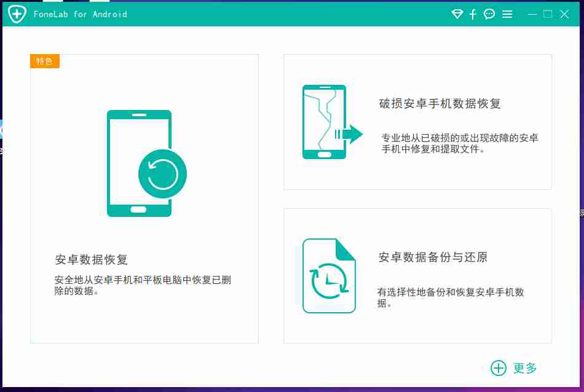
Task: Open the feedback chat bubble icon
Action: (489, 14)
